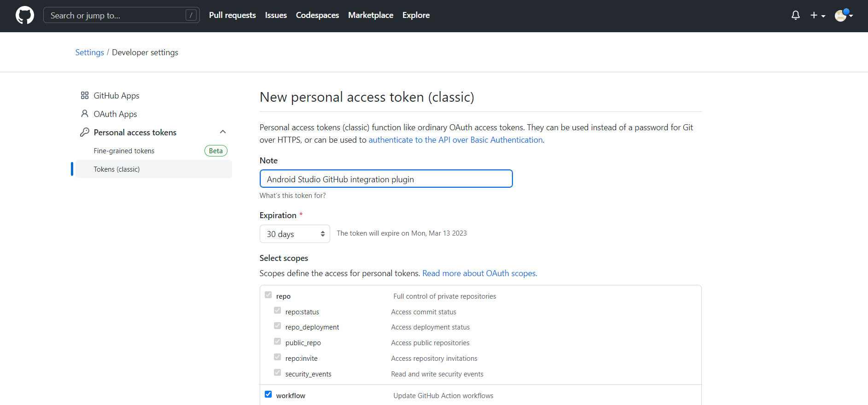Click the GitHub Octocat logo
Viewport: 868px width, 405px height.
pos(25,15)
